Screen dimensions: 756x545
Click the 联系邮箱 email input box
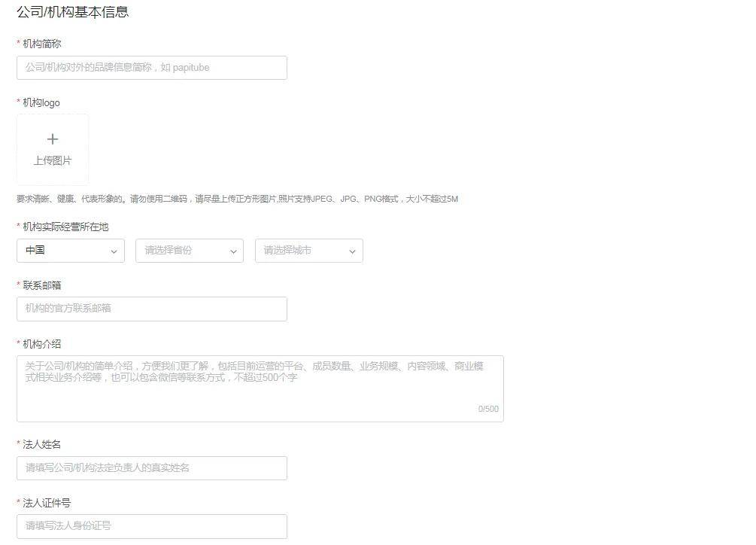click(x=150, y=309)
